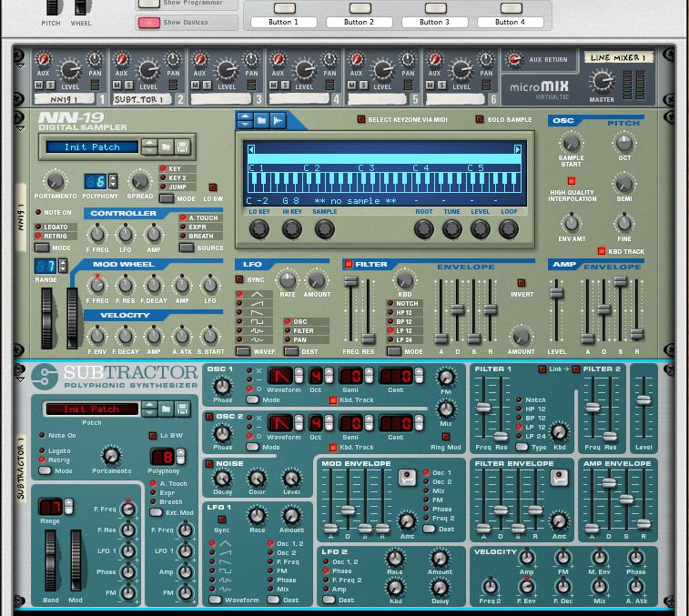Click NN-19 LFO DEST button
Screen dimensions: 689x616
291,351
